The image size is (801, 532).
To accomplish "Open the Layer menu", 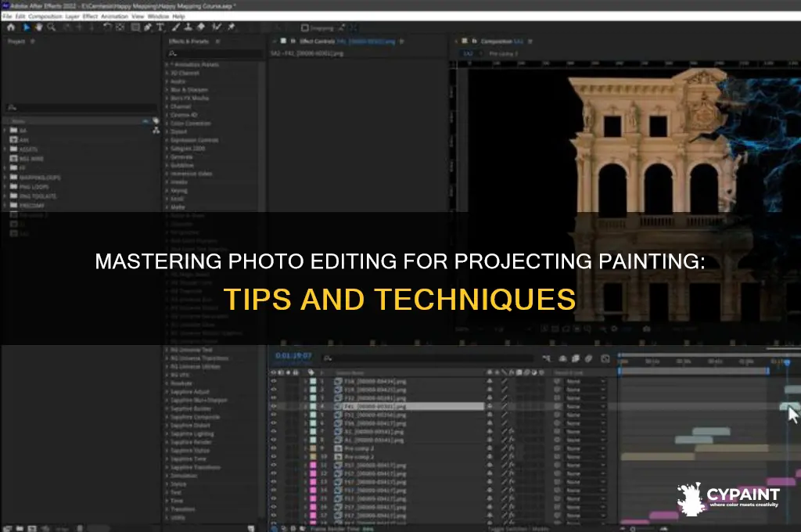I will [72, 16].
